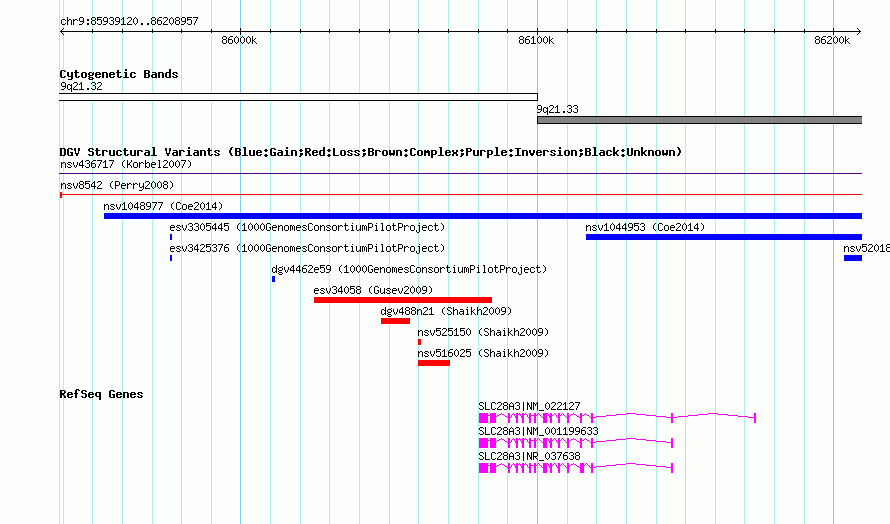890x524 pixels.
Task: Click the DGV Structural Variants track title
Action: coord(370,152)
